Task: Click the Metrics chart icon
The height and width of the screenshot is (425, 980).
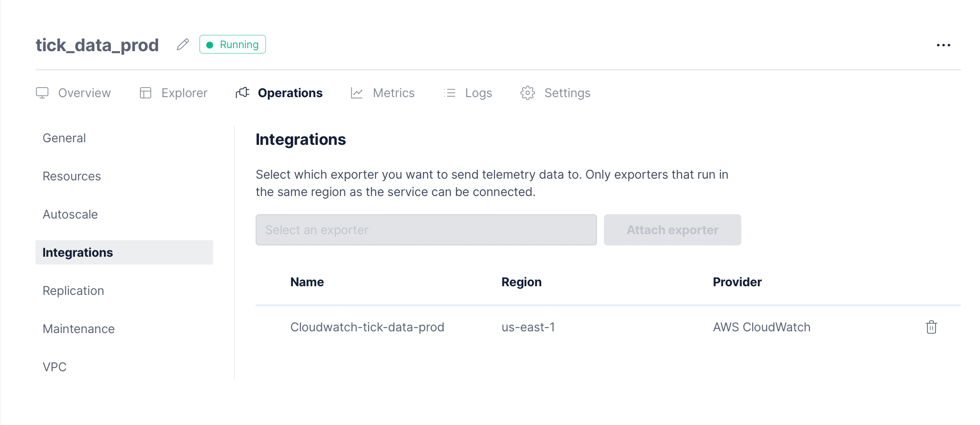Action: (357, 93)
